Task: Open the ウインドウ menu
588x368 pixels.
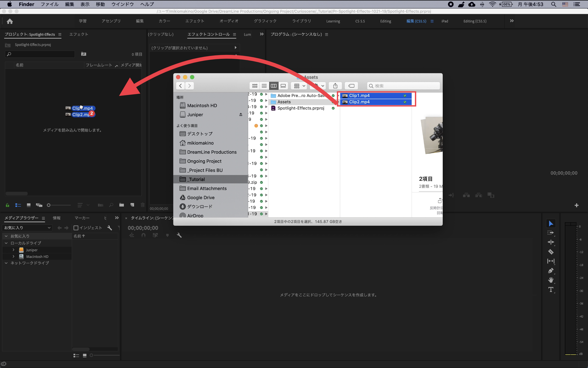Action: (x=122, y=4)
